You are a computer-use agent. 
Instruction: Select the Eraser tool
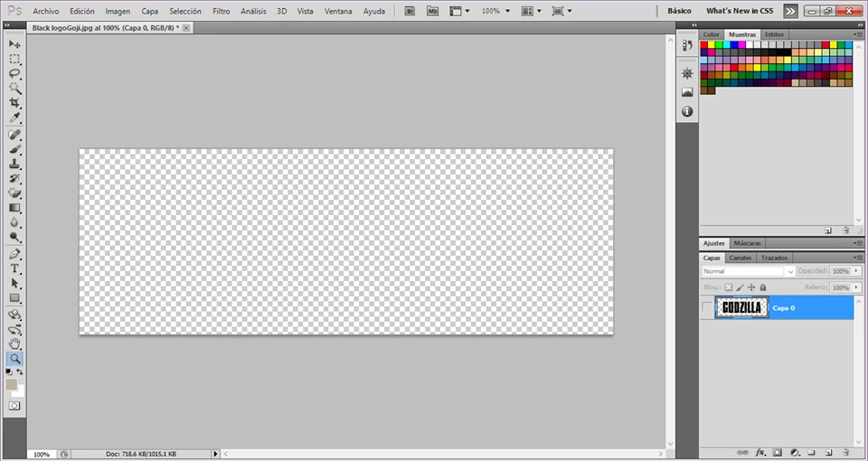click(x=14, y=193)
